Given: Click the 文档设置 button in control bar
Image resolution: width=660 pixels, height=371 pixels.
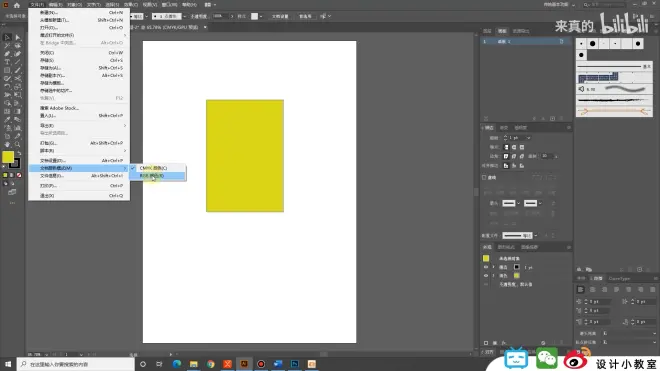Looking at the screenshot, I should pyautogui.click(x=280, y=16).
